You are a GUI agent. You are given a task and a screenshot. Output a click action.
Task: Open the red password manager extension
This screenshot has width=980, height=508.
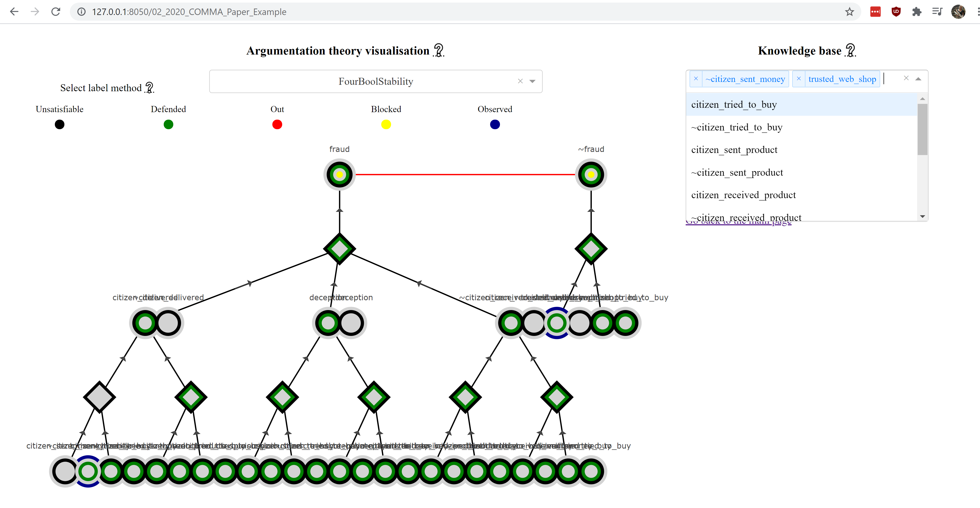tap(875, 12)
